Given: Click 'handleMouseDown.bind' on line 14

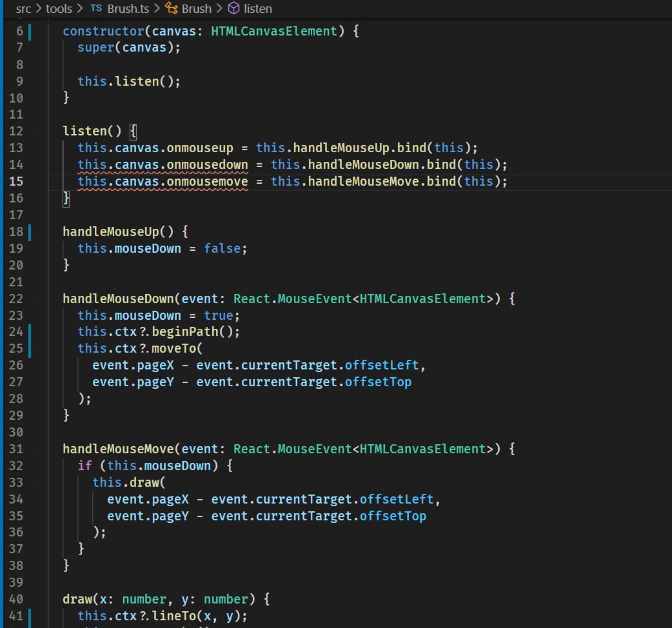Looking at the screenshot, I should pyautogui.click(x=382, y=165).
